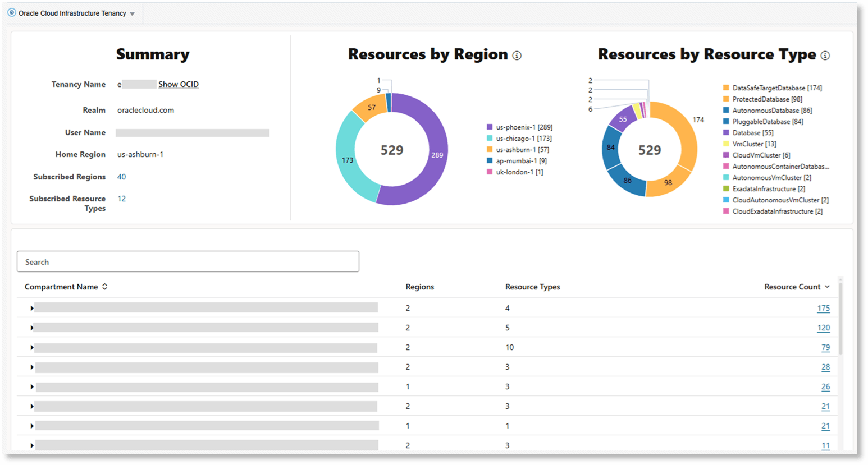Expand the compartment row with count 11
The height and width of the screenshot is (465, 868).
coord(31,445)
